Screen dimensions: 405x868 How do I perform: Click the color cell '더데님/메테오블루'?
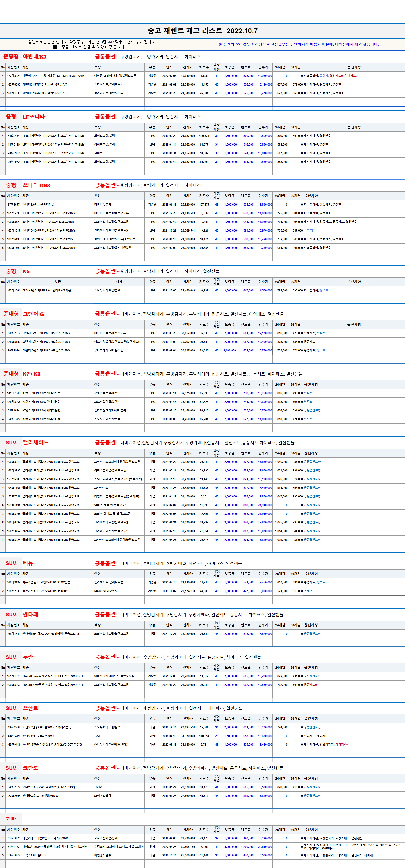point(106,591)
